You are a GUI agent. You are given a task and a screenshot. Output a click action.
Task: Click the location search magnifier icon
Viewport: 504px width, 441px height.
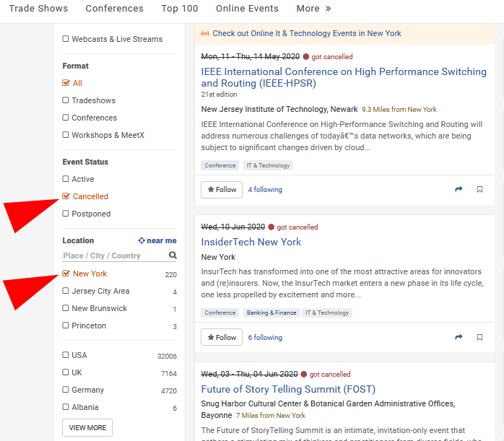point(173,255)
